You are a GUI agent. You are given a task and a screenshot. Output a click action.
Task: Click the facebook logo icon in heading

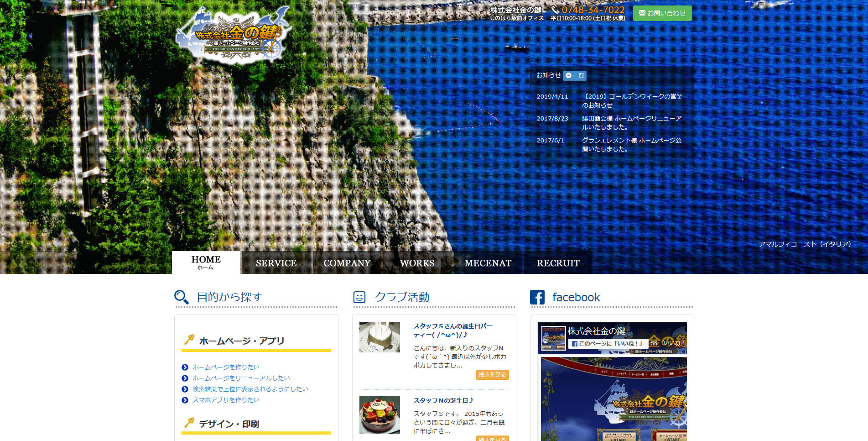(537, 297)
